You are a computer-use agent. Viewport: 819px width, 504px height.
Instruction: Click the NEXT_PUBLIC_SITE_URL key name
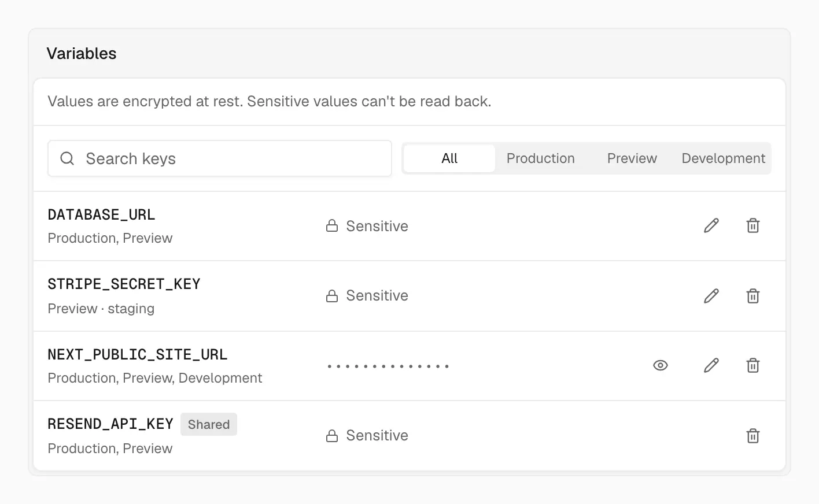(x=138, y=354)
